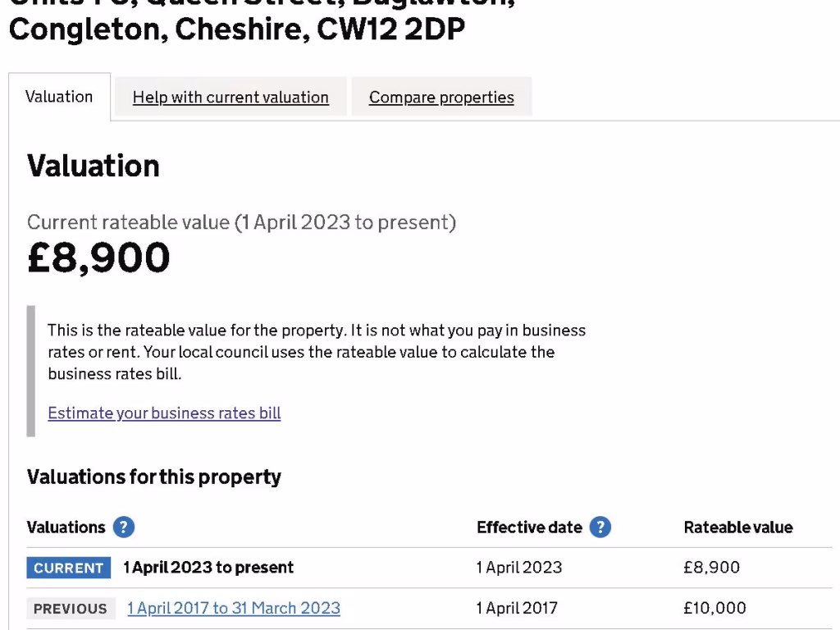This screenshot has height=630, width=840.
Task: Click the £10,000 rateable value cell
Action: pos(714,609)
